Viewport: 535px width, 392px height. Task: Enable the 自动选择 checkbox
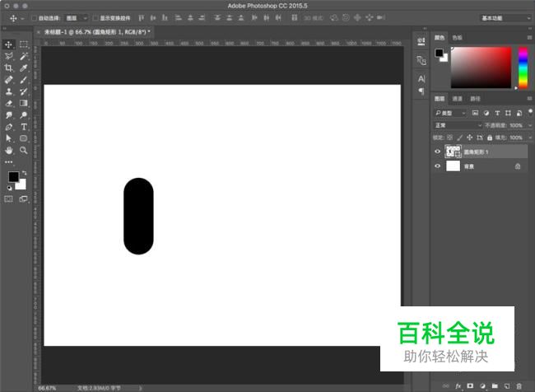(34, 17)
